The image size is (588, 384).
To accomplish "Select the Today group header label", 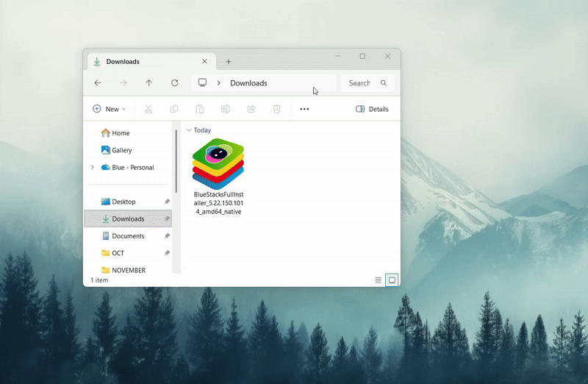I will coord(203,130).
